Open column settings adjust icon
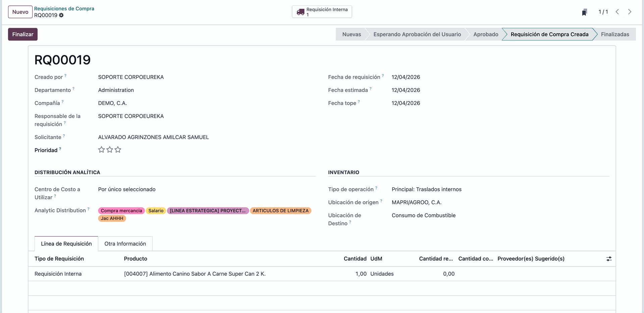The width and height of the screenshot is (644, 313). [x=609, y=259]
